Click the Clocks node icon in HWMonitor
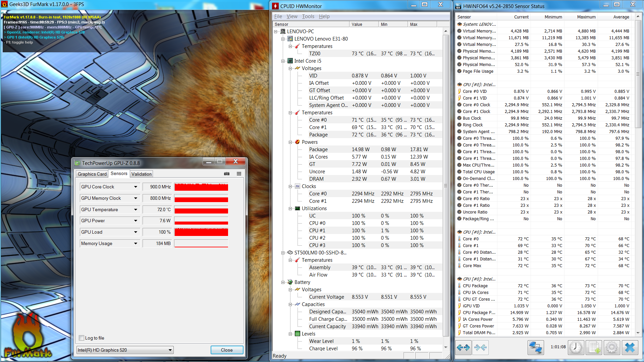This screenshot has height=362, width=644. 298,186
